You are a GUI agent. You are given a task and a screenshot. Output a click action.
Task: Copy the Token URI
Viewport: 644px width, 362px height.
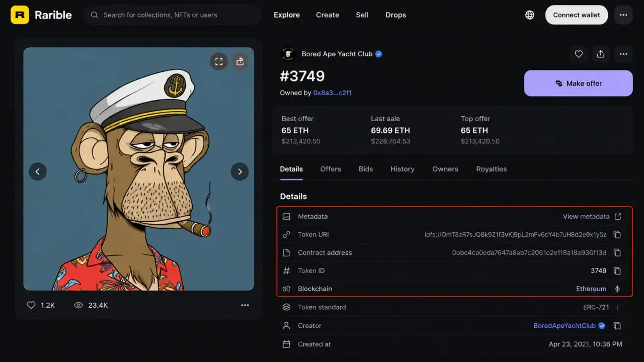[x=617, y=235]
